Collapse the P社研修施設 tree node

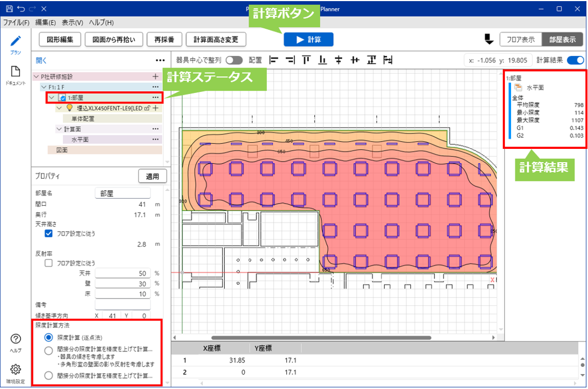click(x=37, y=77)
